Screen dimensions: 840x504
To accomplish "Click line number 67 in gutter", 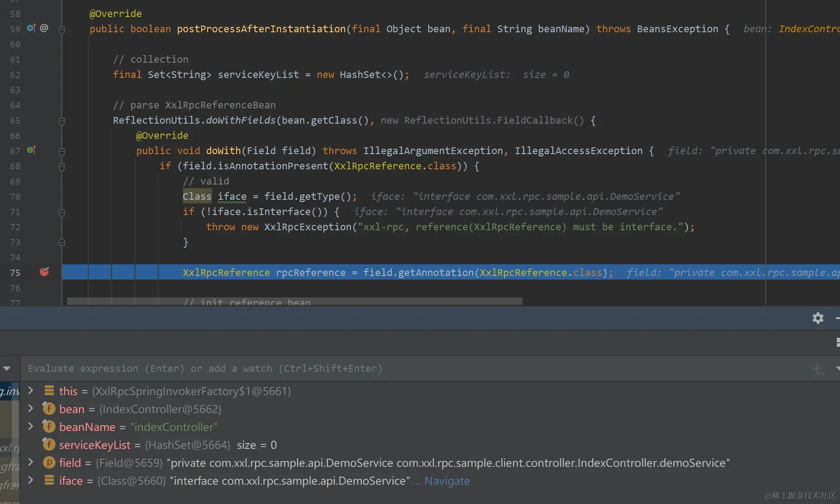I will click(15, 151).
